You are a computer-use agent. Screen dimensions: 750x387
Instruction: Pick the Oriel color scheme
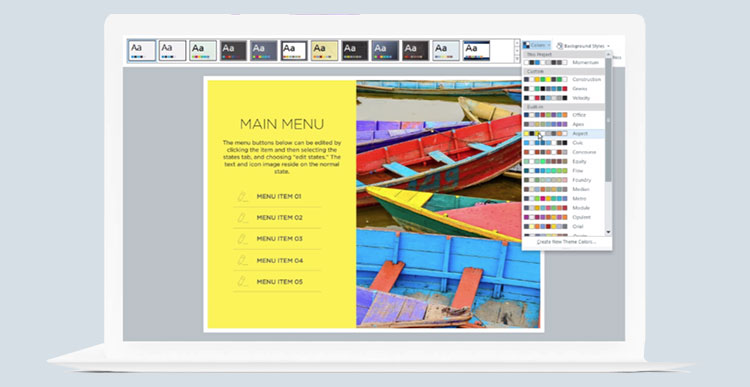(563, 226)
